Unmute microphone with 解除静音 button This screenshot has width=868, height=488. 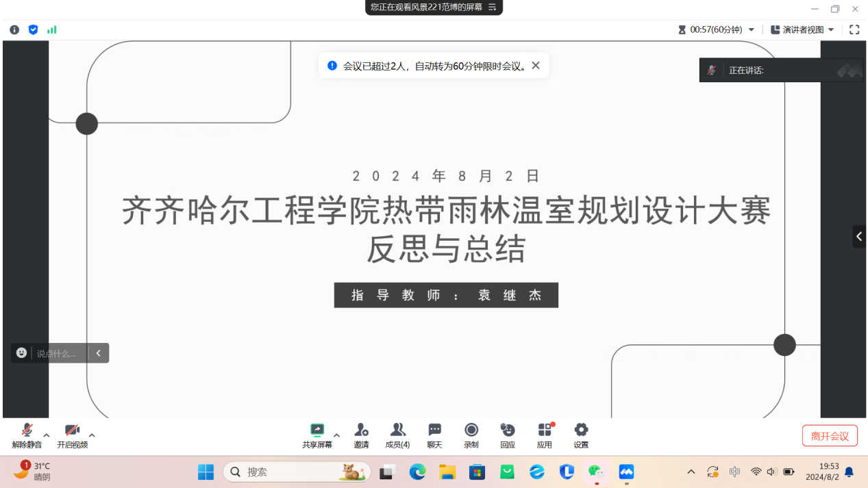27,435
